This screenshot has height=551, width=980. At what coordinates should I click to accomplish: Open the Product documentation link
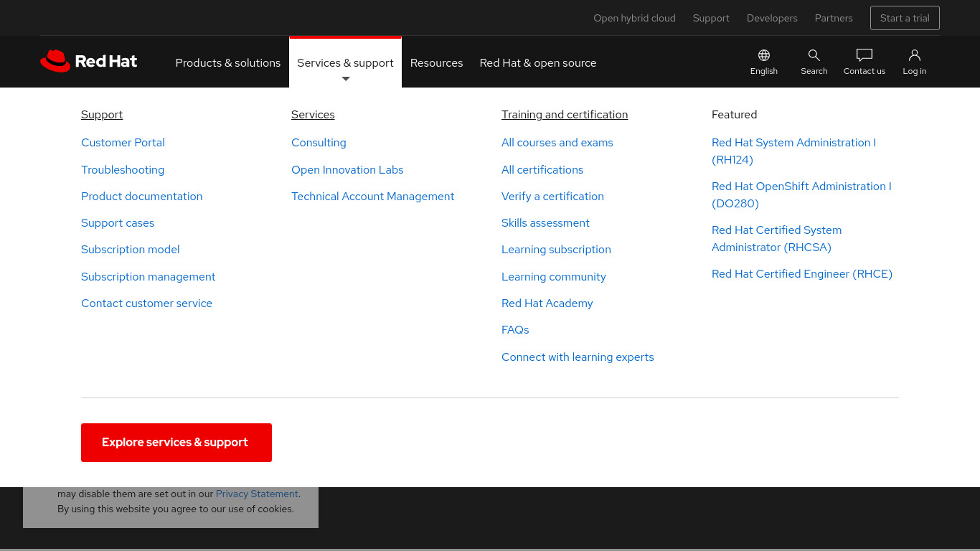[x=141, y=197]
